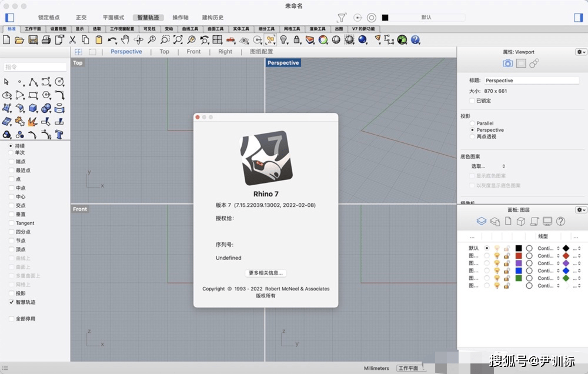
Task: Enable the 端点 osnap checkbox
Action: (11, 162)
